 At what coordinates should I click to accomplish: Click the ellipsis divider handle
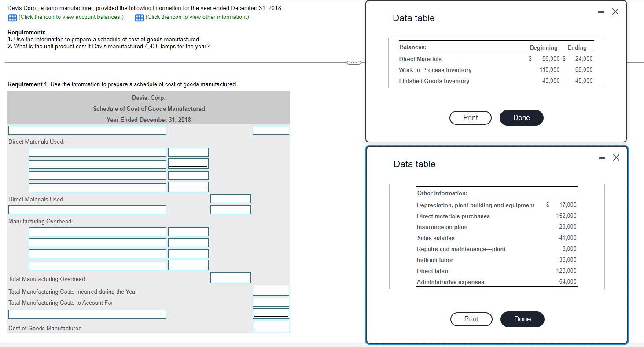point(353,62)
